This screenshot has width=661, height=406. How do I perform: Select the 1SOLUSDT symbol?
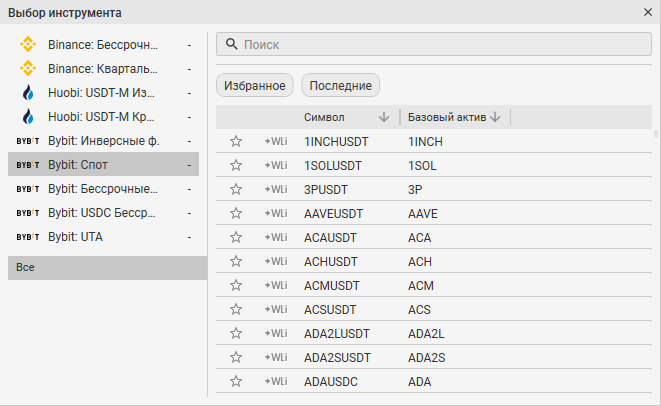click(x=333, y=166)
